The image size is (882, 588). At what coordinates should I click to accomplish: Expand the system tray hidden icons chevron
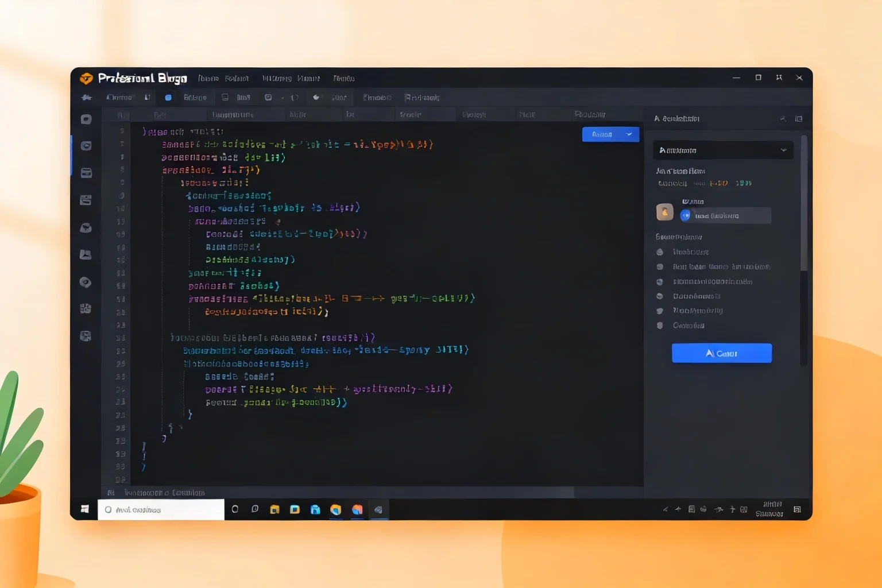tap(666, 509)
